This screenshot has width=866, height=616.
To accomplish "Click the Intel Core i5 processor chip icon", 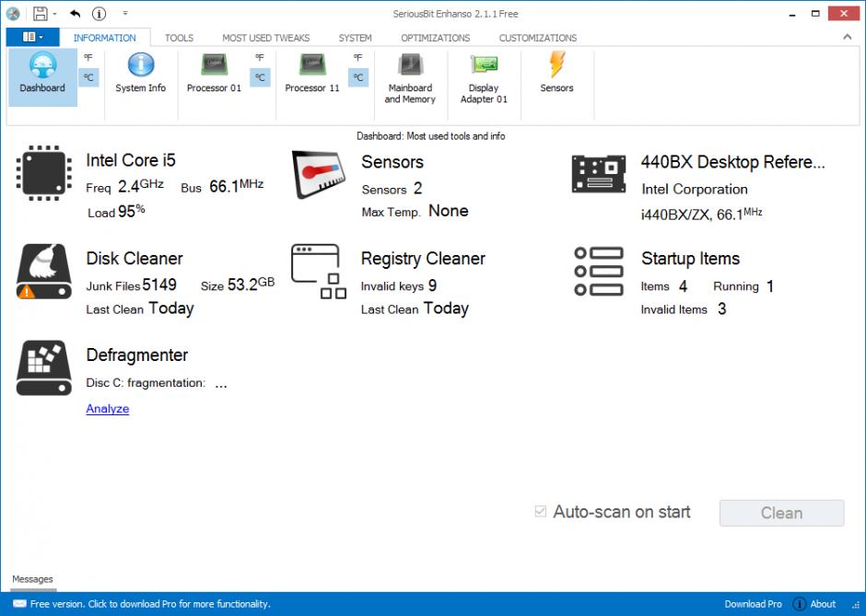I will click(43, 173).
